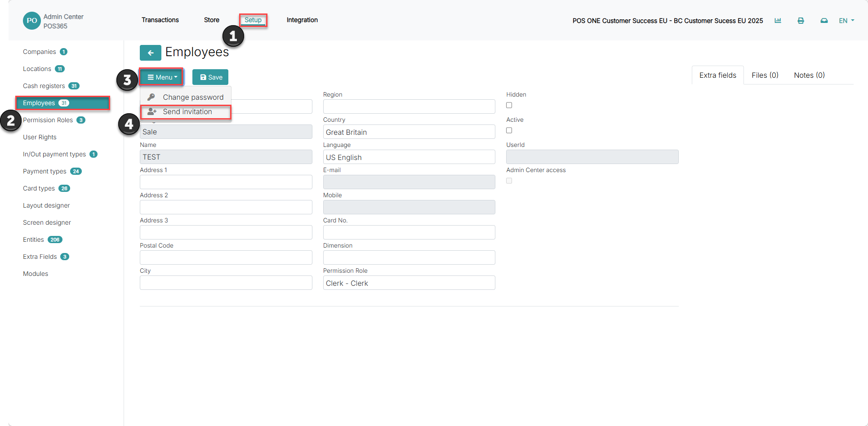Open the Store menu
The height and width of the screenshot is (426, 868).
212,20
